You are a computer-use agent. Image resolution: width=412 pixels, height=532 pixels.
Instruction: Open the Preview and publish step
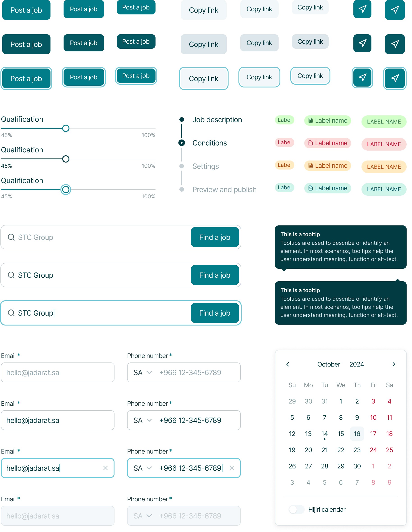(x=224, y=190)
